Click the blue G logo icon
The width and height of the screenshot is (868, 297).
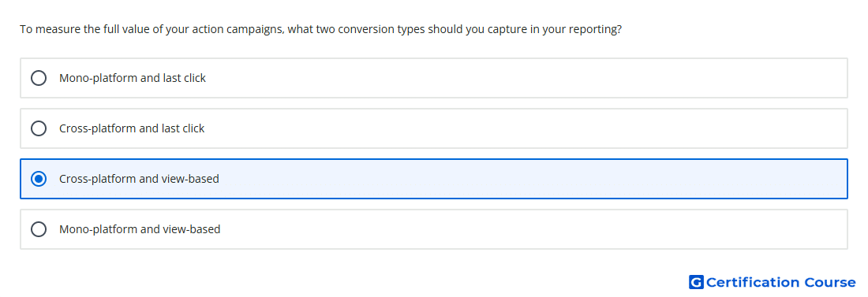click(696, 282)
